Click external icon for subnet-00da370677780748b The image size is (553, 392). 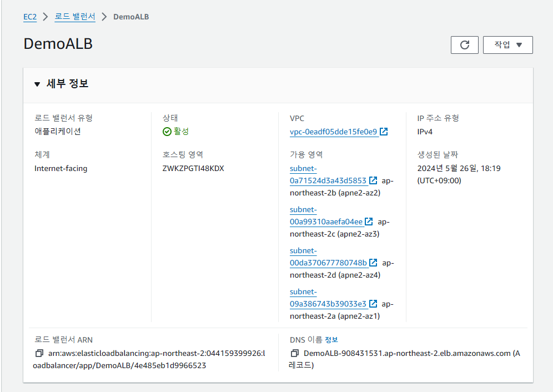373,263
